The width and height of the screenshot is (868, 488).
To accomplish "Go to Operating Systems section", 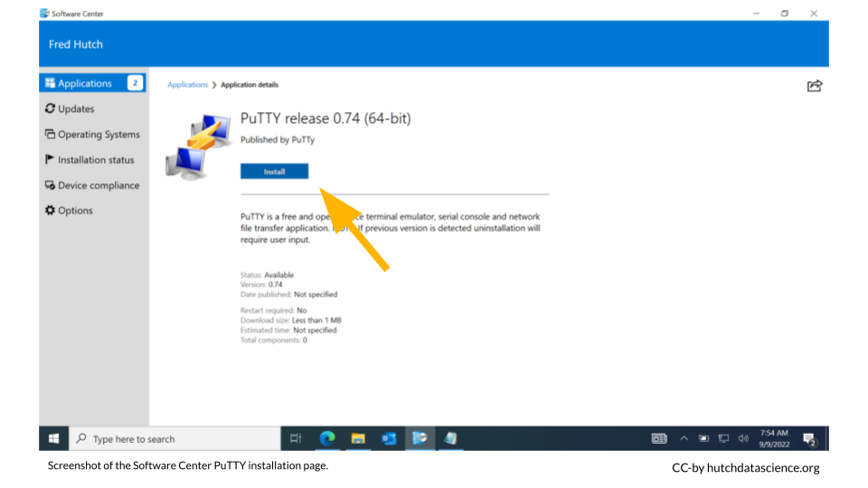I will point(92,135).
